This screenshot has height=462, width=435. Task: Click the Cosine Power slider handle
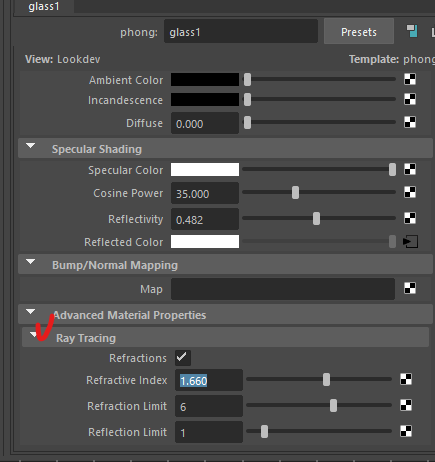pos(295,192)
